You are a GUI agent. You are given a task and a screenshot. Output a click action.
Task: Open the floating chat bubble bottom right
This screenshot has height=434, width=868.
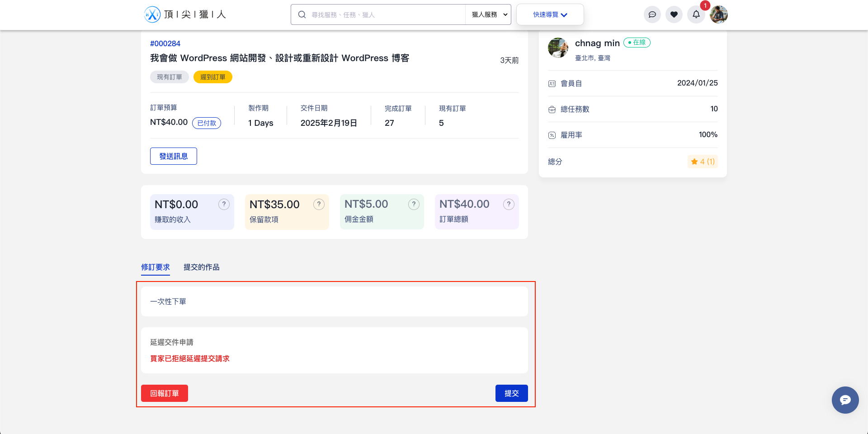pos(845,400)
